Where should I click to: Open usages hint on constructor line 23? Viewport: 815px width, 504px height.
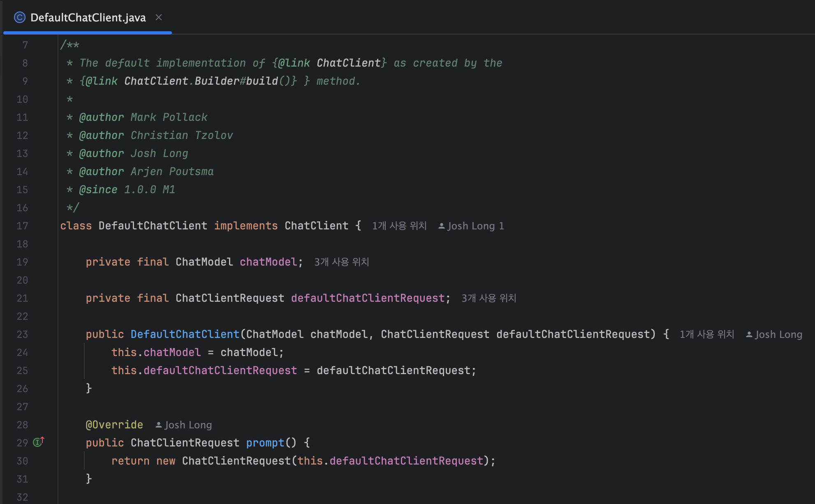point(706,335)
